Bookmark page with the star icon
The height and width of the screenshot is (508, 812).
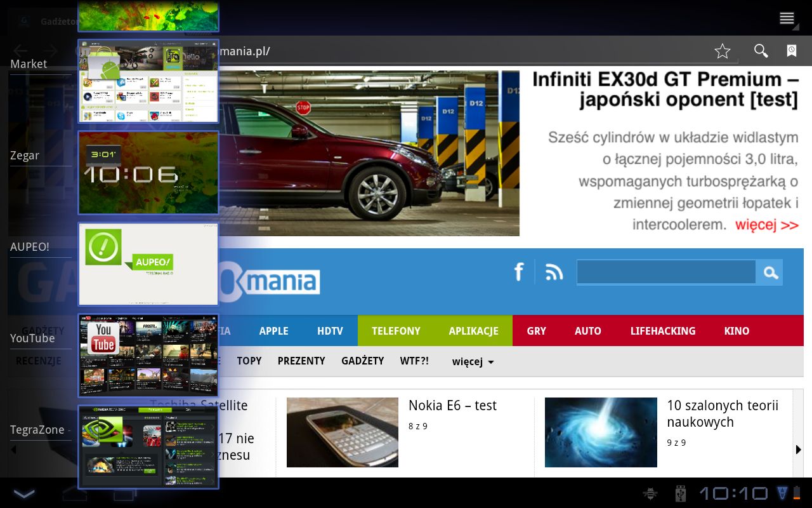click(x=723, y=51)
